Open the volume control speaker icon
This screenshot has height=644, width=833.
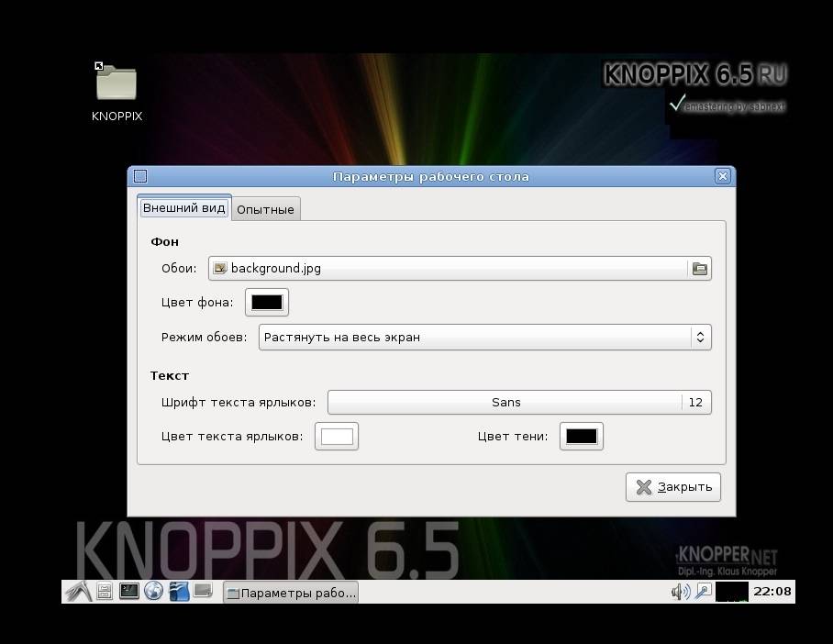coord(681,592)
